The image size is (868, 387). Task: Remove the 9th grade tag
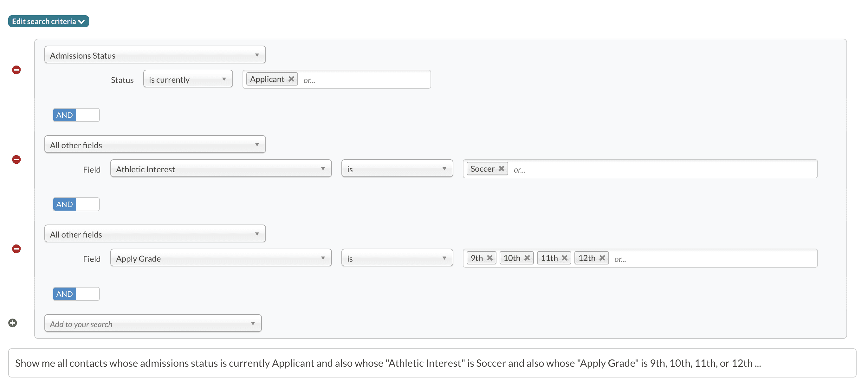(490, 258)
